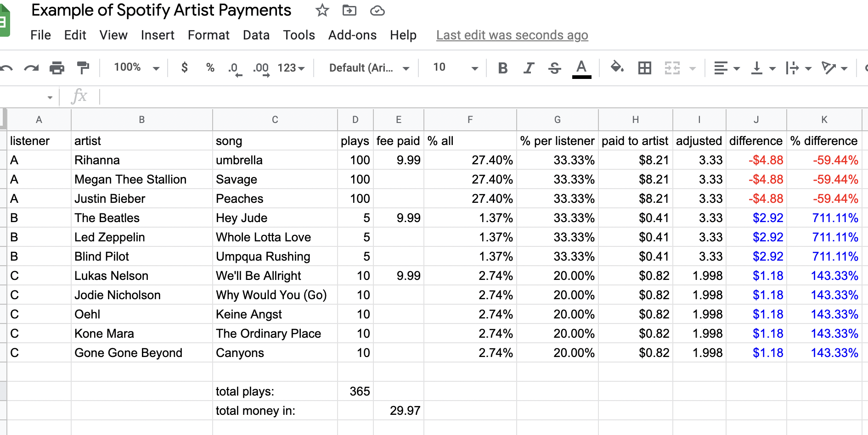868x435 pixels.
Task: Open the Insert menu
Action: click(x=158, y=35)
